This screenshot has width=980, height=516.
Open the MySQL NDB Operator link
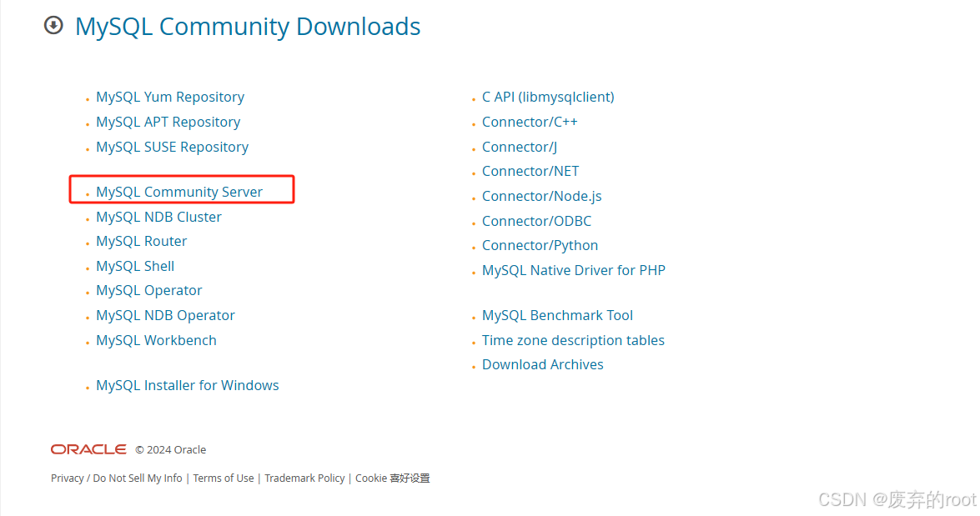pos(166,315)
